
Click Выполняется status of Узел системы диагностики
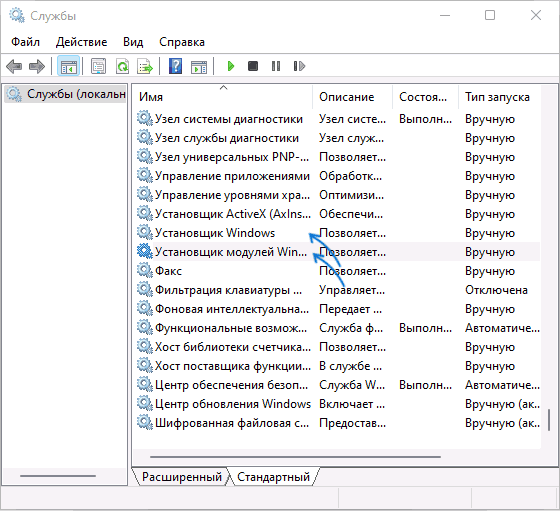(425, 119)
